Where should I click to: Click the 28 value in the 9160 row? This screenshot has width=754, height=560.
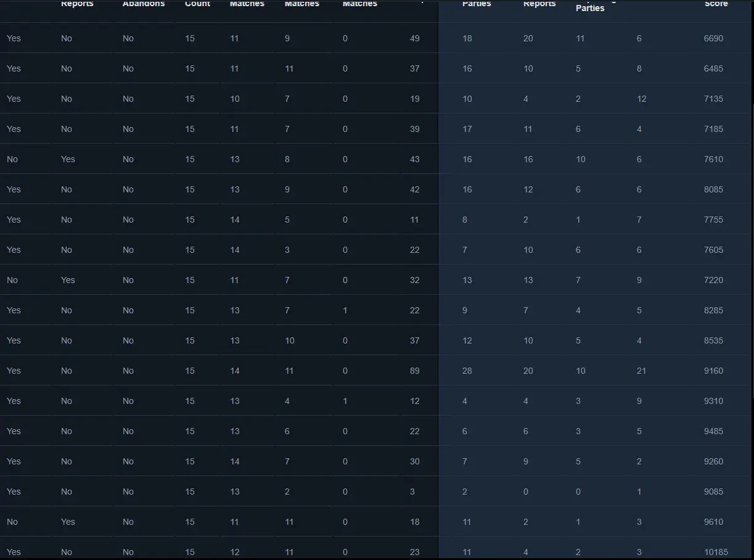[467, 371]
